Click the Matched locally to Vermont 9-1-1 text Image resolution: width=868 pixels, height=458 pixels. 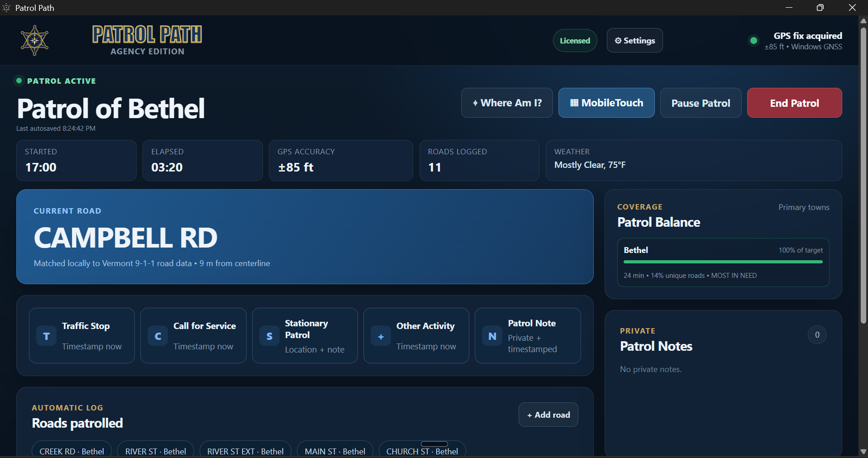point(152,263)
